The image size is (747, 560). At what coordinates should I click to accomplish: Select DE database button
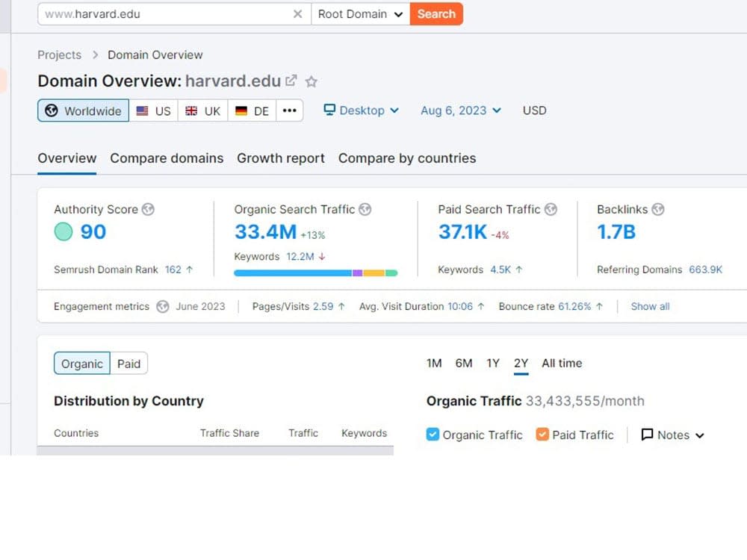[x=252, y=111]
